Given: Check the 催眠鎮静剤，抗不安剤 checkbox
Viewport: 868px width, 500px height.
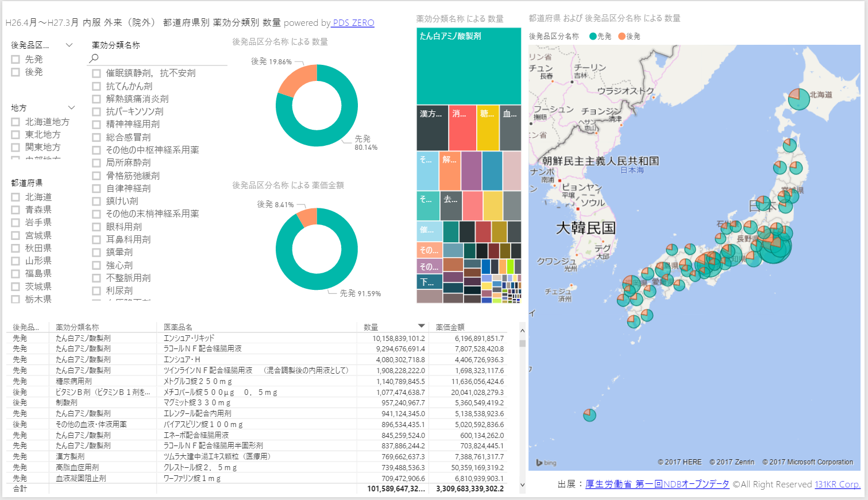Looking at the screenshot, I should point(97,73).
